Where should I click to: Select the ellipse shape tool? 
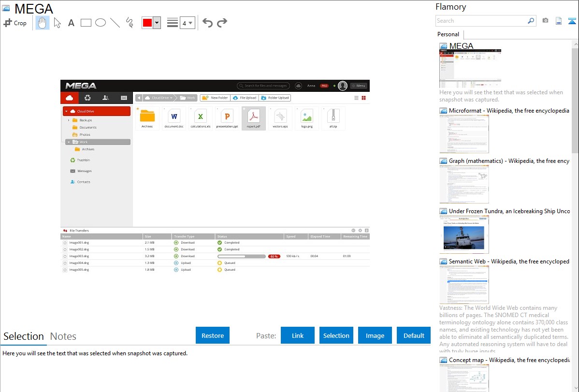[101, 23]
